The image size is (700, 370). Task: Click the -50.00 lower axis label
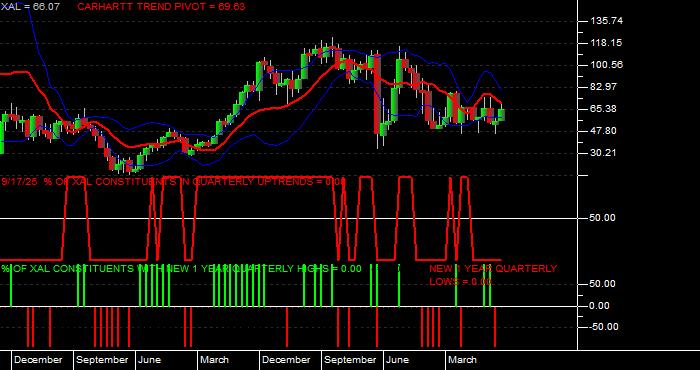click(x=603, y=327)
